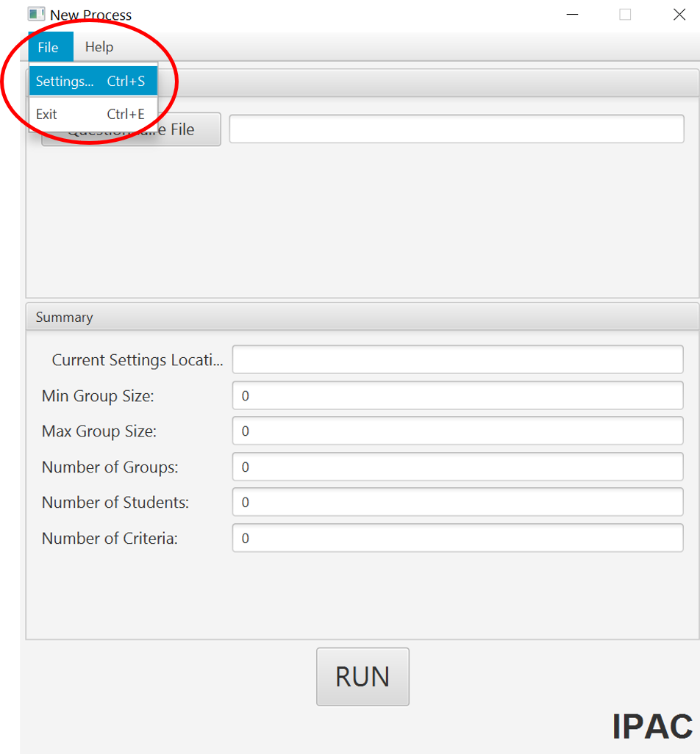Click the questionnaire file path field

pos(456,128)
